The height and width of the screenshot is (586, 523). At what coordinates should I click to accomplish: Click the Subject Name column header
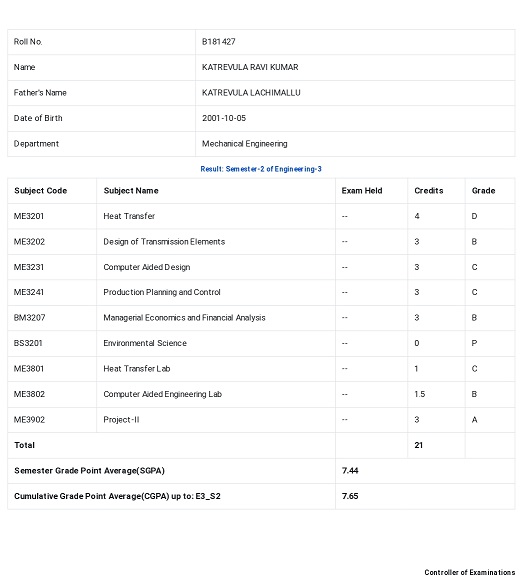coord(131,191)
